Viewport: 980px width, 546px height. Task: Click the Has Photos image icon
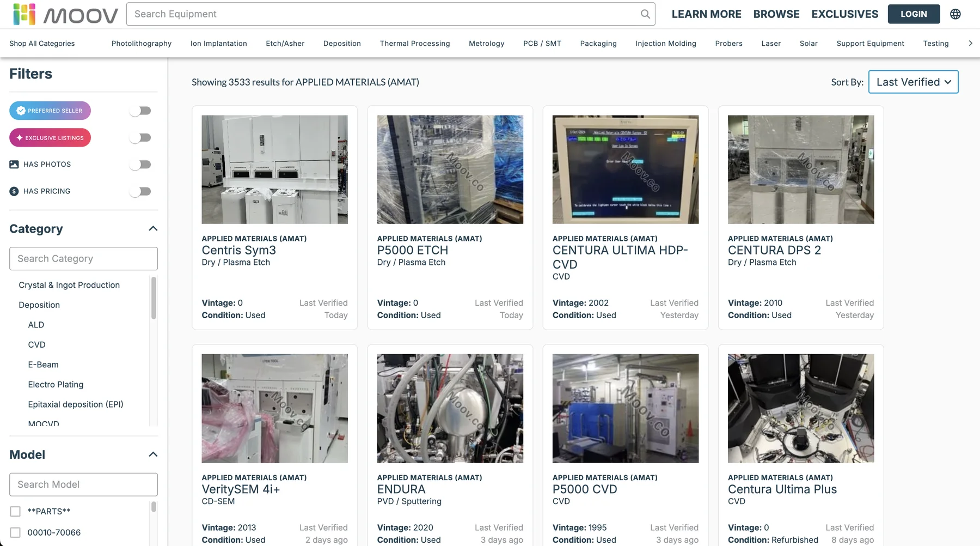click(14, 164)
